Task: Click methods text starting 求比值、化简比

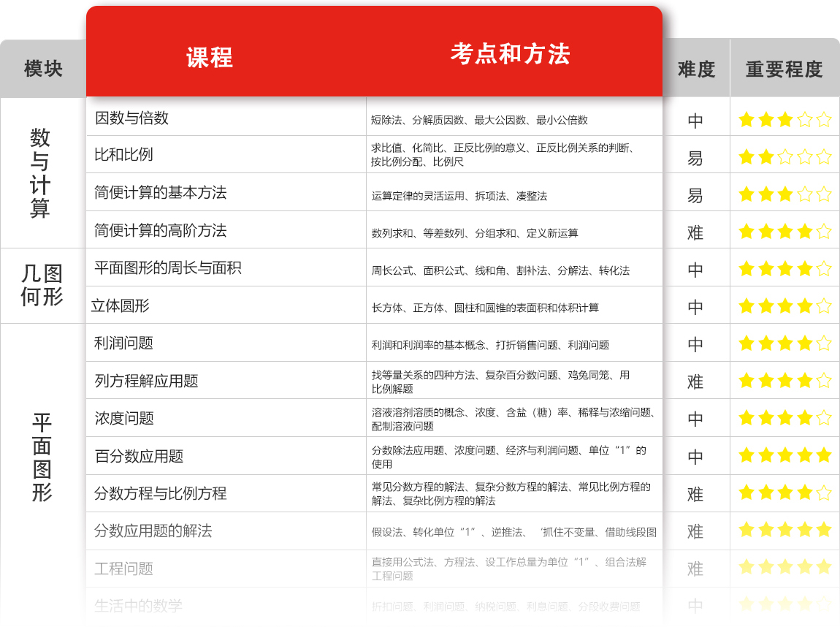Action: (503, 154)
